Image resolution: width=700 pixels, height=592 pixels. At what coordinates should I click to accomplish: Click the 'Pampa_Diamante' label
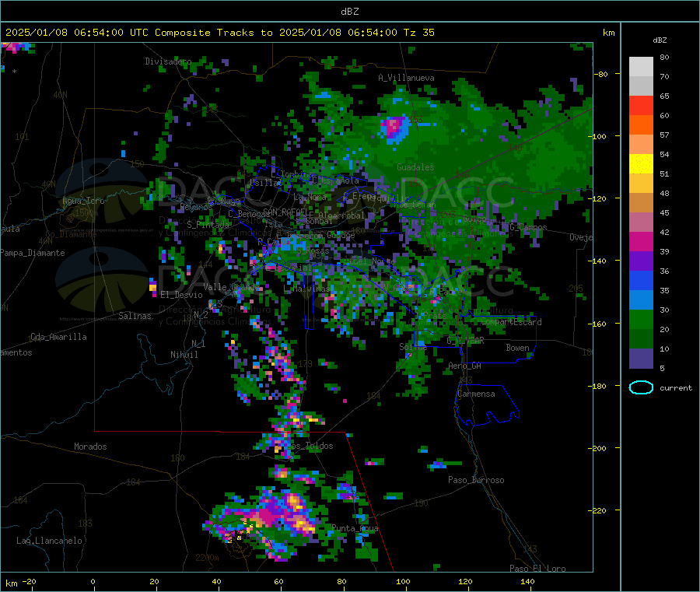pos(33,253)
